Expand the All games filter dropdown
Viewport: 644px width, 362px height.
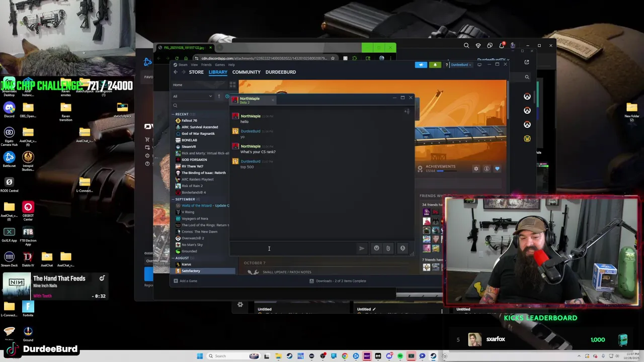point(193,96)
